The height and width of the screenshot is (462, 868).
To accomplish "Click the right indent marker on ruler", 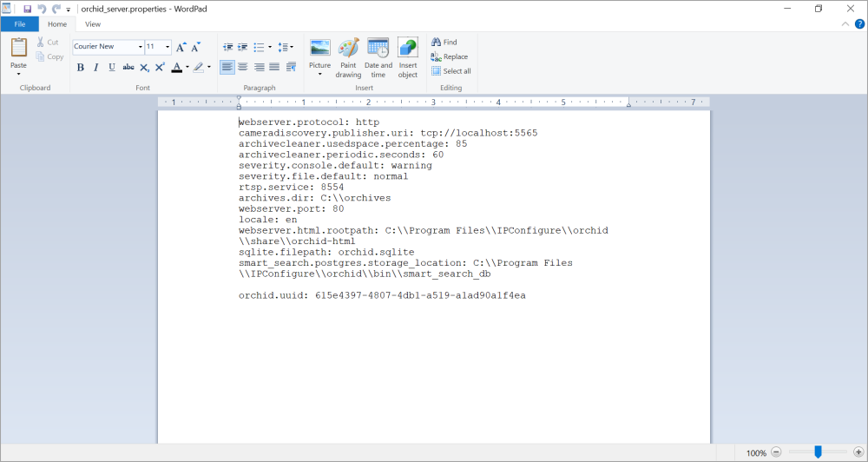I will tap(628, 104).
